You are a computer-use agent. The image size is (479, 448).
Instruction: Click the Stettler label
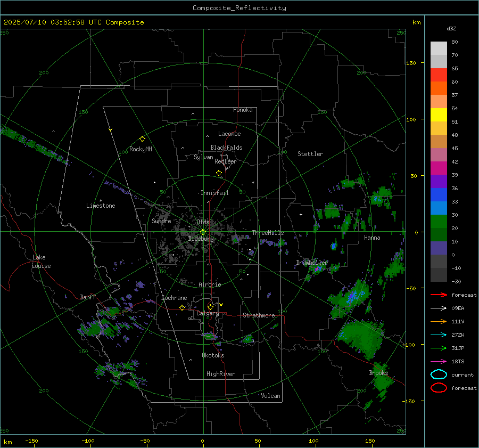pos(310,154)
